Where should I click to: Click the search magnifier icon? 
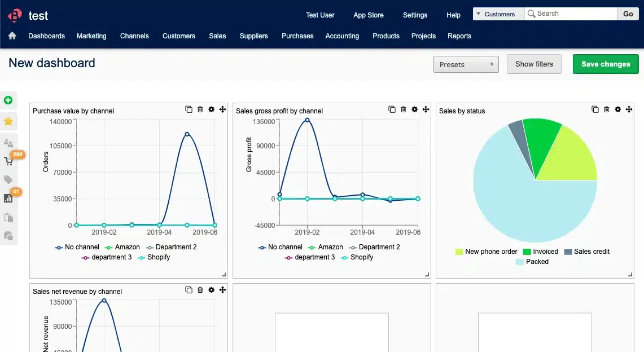tap(532, 14)
